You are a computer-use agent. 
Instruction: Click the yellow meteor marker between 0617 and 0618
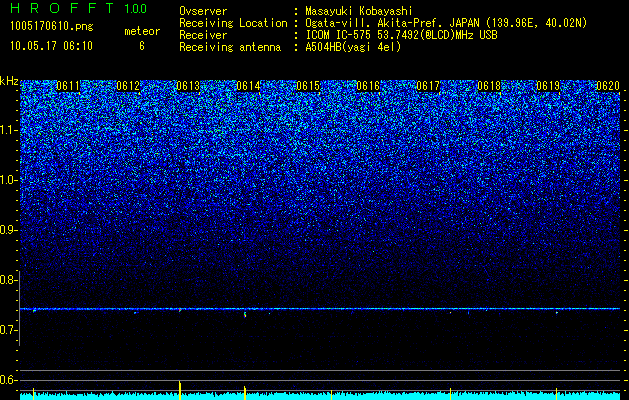tap(450, 394)
